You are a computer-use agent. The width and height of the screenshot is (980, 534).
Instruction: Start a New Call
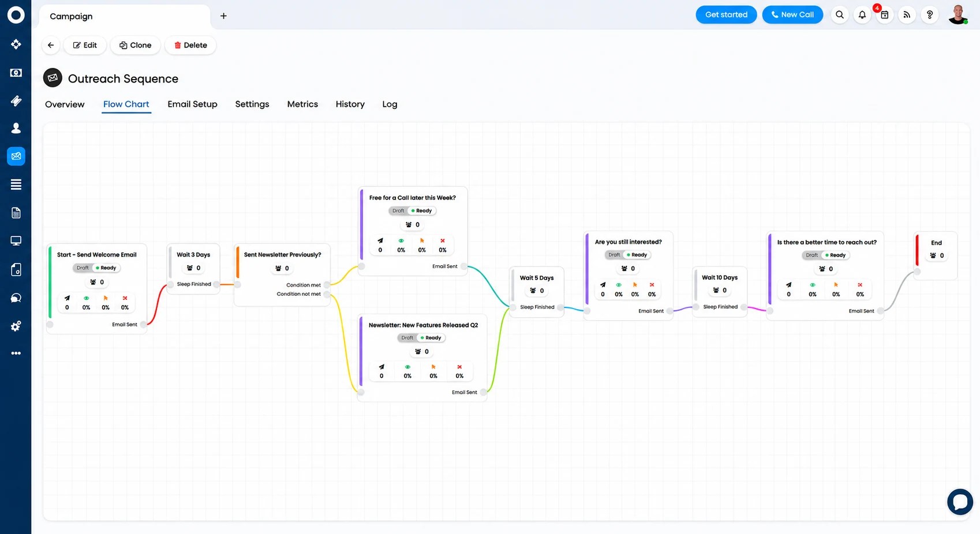coord(792,15)
